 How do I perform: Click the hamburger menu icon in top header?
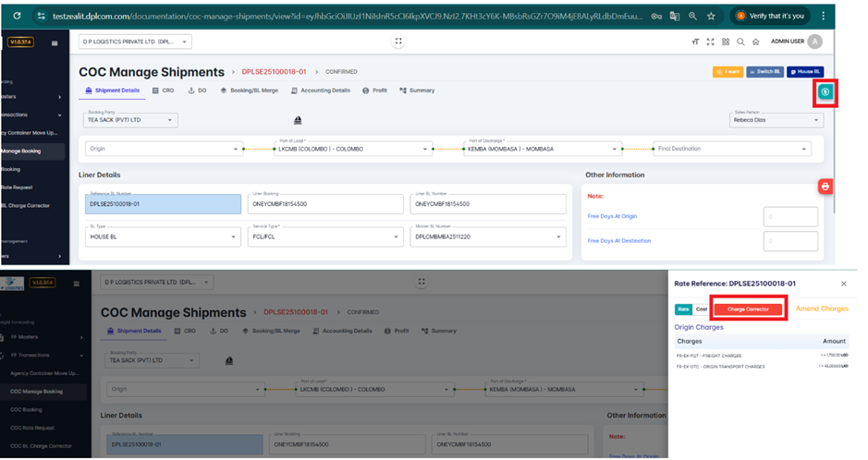coord(55,42)
